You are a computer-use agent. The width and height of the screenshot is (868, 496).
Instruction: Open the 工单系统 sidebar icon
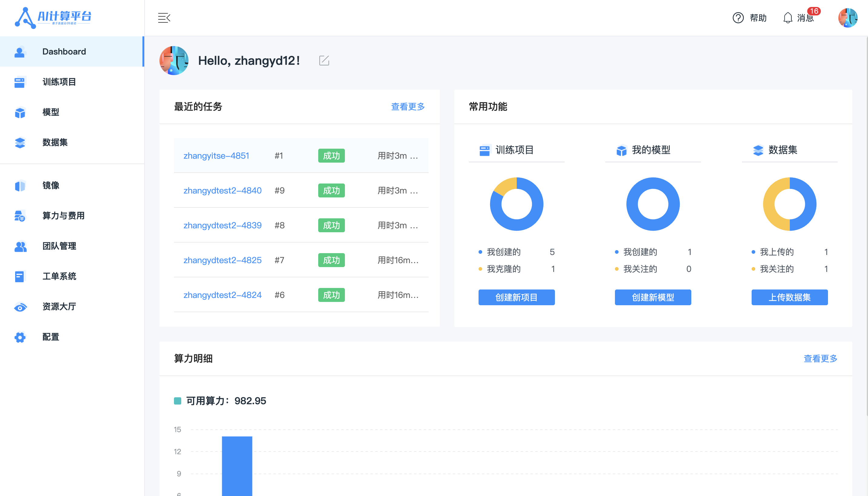pyautogui.click(x=20, y=276)
